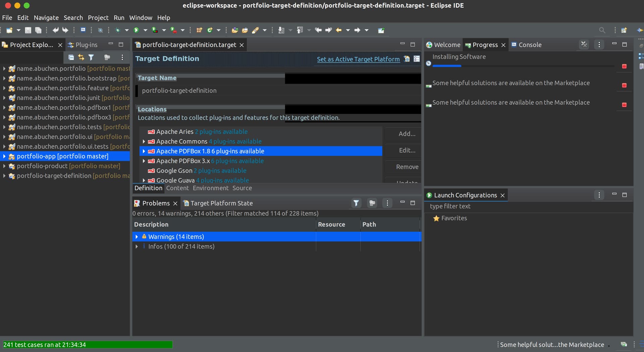Cancel the second Marketplace solutions job
The width and height of the screenshot is (644, 352).
624,105
